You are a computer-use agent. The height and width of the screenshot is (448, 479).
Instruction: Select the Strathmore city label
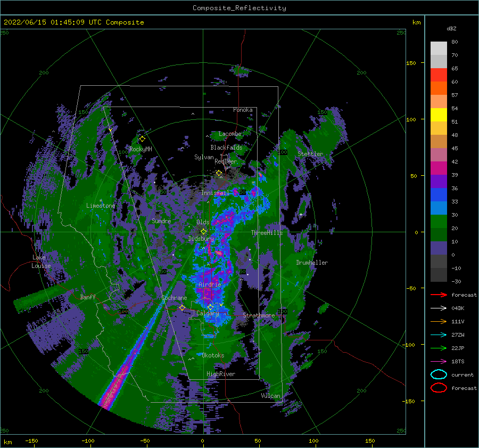[x=259, y=315]
